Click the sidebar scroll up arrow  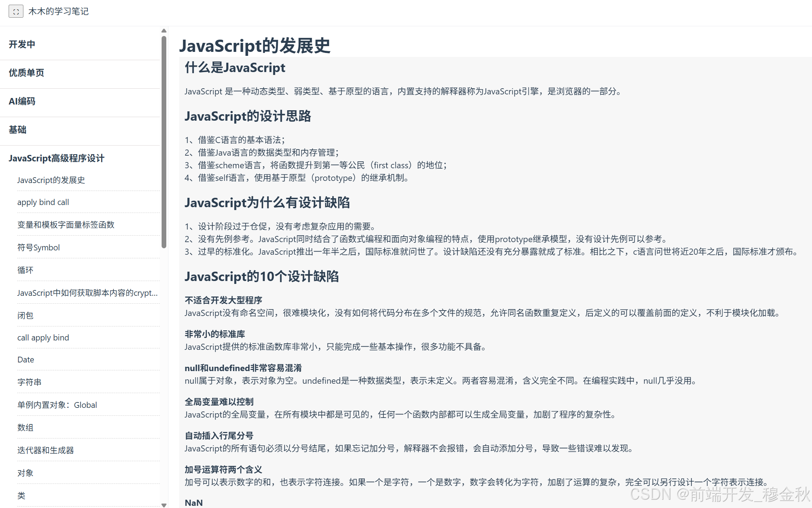[x=164, y=31]
